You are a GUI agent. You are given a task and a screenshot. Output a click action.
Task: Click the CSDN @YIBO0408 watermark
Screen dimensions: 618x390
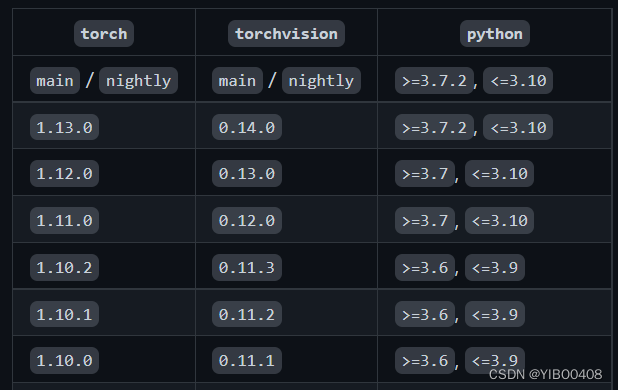coord(545,374)
